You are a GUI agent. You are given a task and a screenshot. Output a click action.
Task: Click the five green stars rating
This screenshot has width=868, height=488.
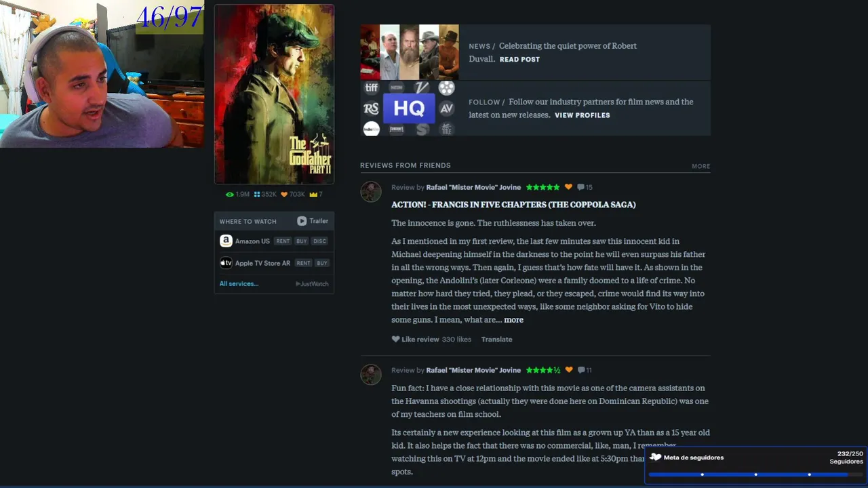542,187
